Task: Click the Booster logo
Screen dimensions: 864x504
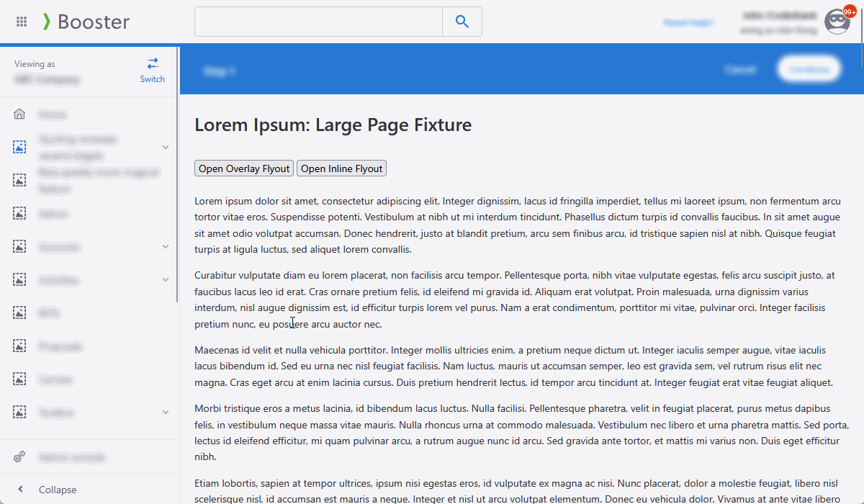Action: click(x=86, y=22)
